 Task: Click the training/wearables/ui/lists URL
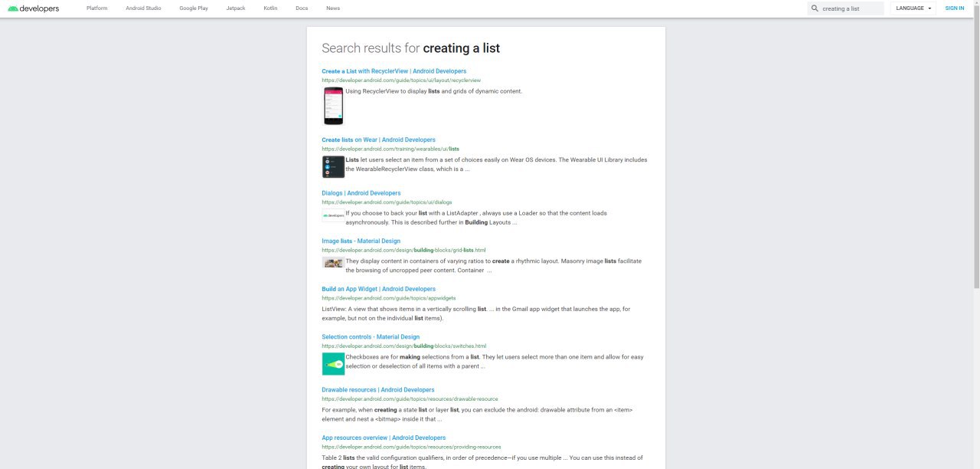tap(390, 149)
